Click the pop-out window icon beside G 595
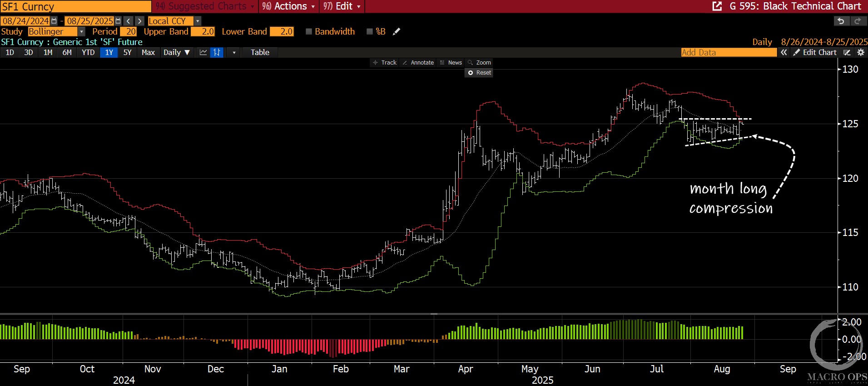The image size is (868, 386). click(x=717, y=6)
